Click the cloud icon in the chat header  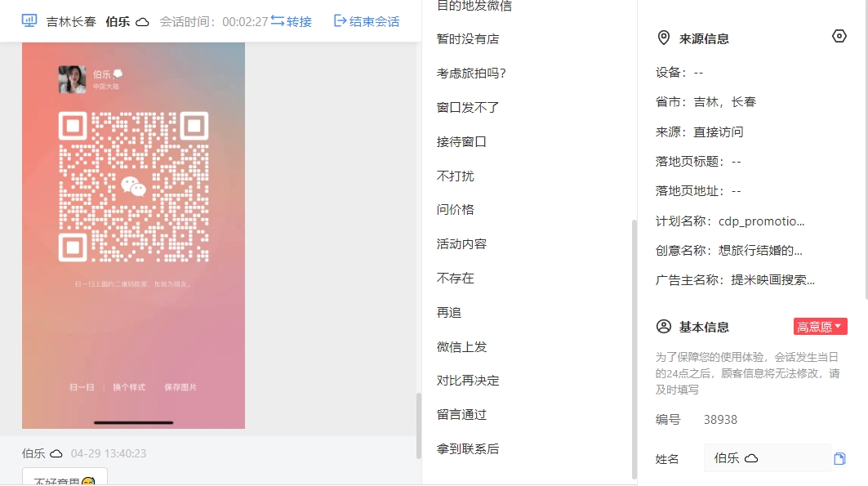(x=142, y=22)
